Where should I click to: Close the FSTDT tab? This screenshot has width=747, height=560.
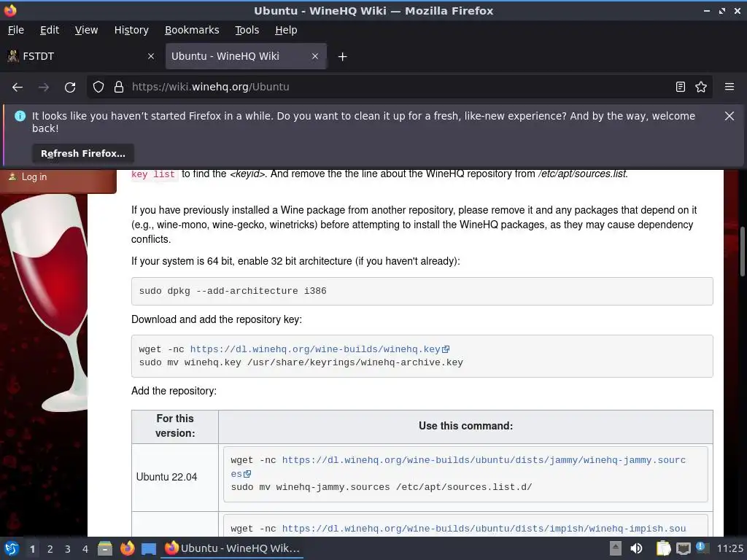click(x=151, y=56)
